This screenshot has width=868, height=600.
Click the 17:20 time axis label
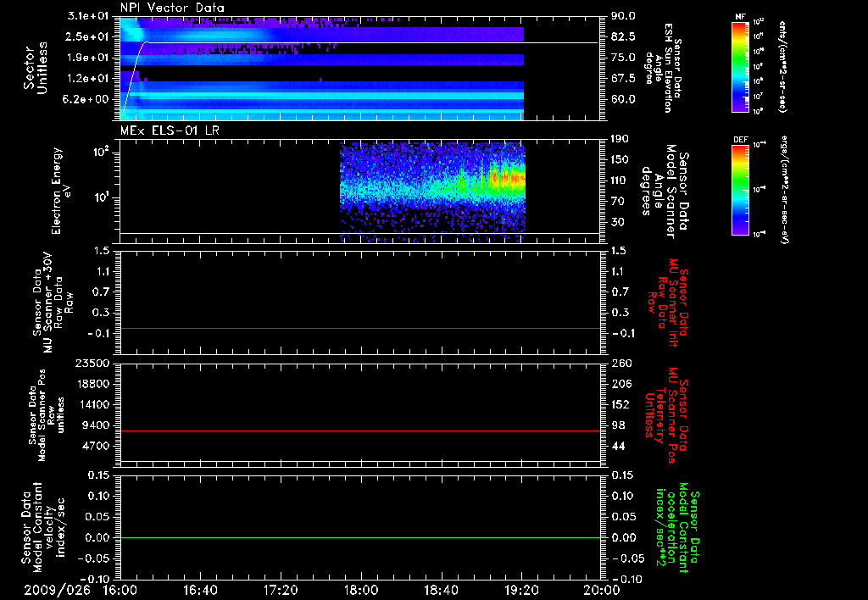[281, 590]
